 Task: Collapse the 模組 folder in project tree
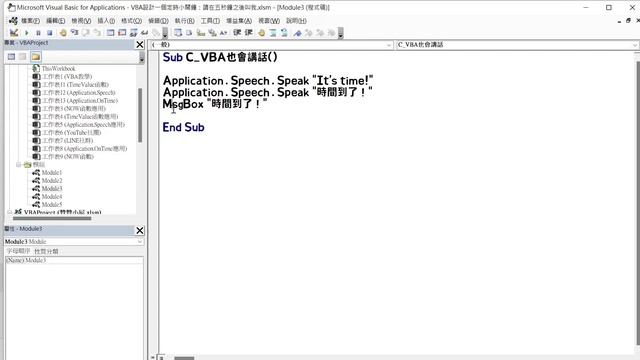18,164
